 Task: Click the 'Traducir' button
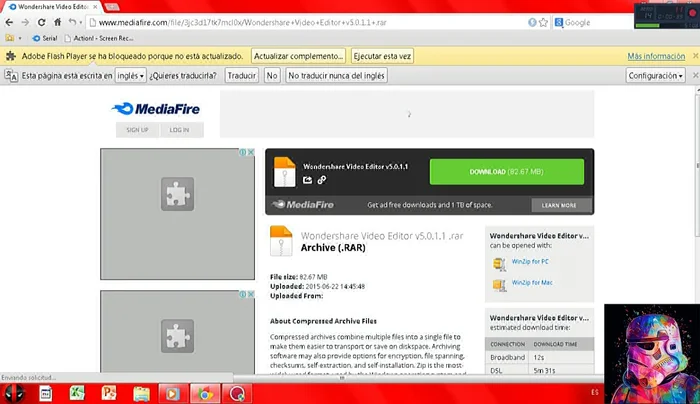tap(241, 75)
